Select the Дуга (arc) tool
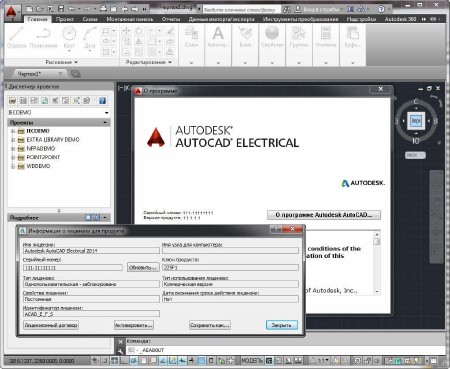This screenshot has height=369, width=450. 89,38
